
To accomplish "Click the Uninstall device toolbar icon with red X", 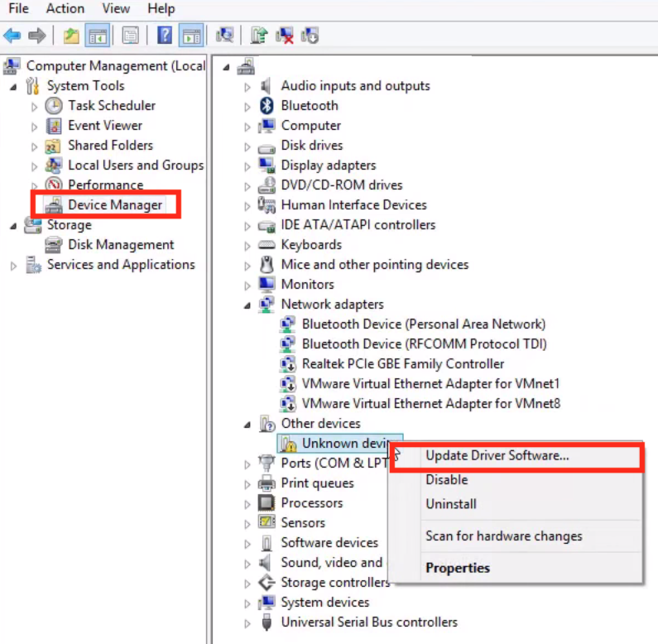I will pos(285,36).
